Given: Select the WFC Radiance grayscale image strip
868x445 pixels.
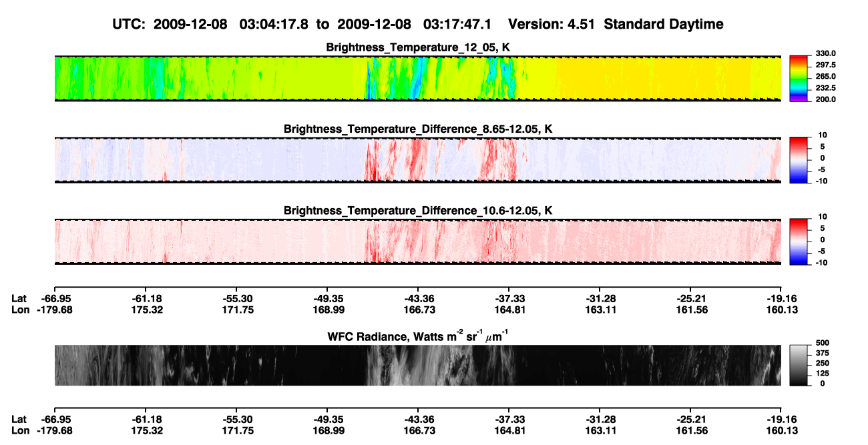Looking at the screenshot, I should pos(417,365).
